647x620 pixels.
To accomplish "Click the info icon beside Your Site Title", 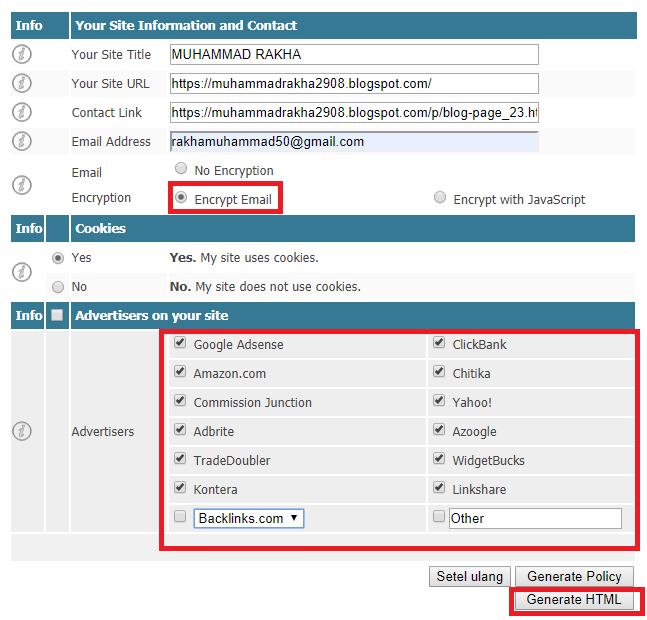I will (22, 54).
